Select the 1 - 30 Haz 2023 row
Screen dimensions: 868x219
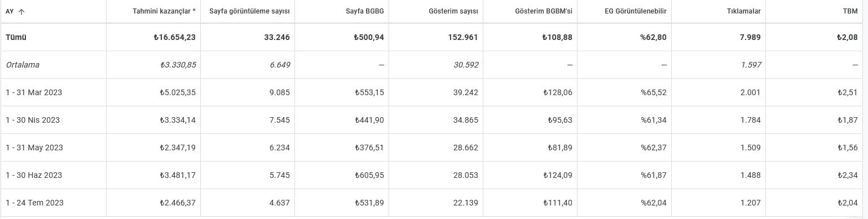pyautogui.click(x=434, y=175)
